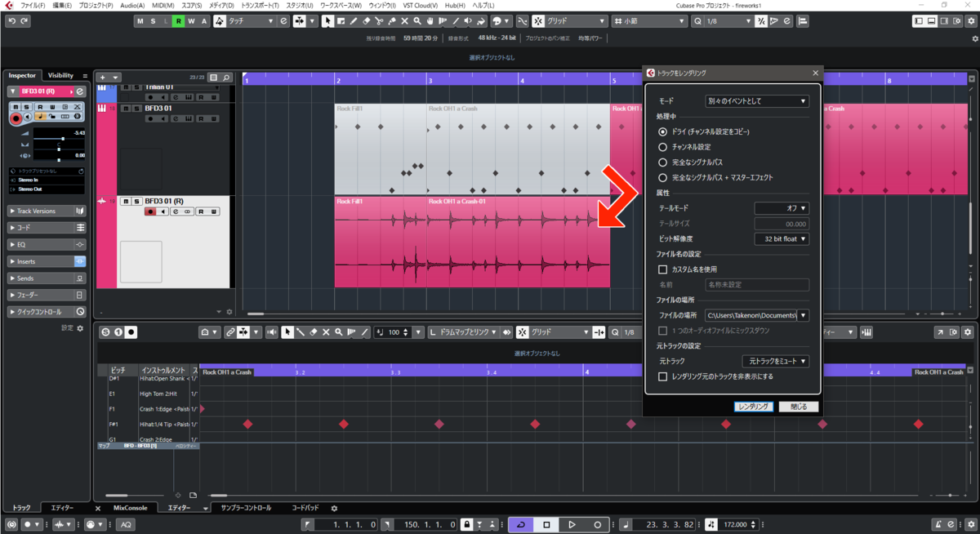Select the Glue tool in top toolbar

point(391,20)
